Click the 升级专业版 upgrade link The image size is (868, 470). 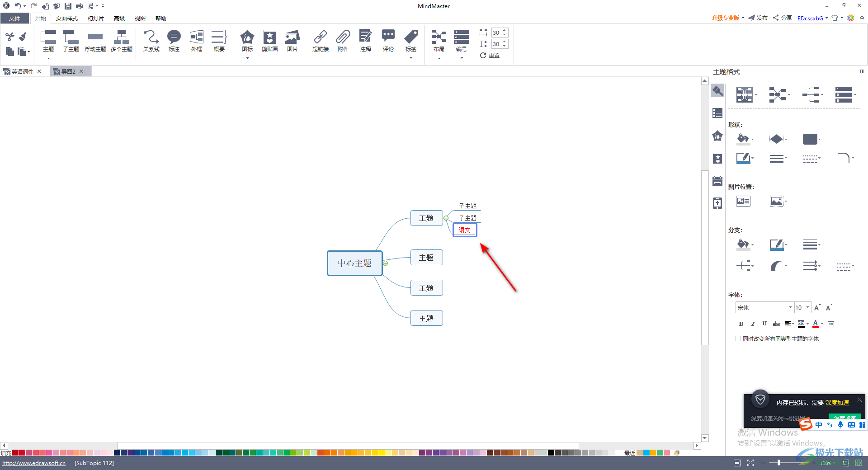[x=726, y=18]
